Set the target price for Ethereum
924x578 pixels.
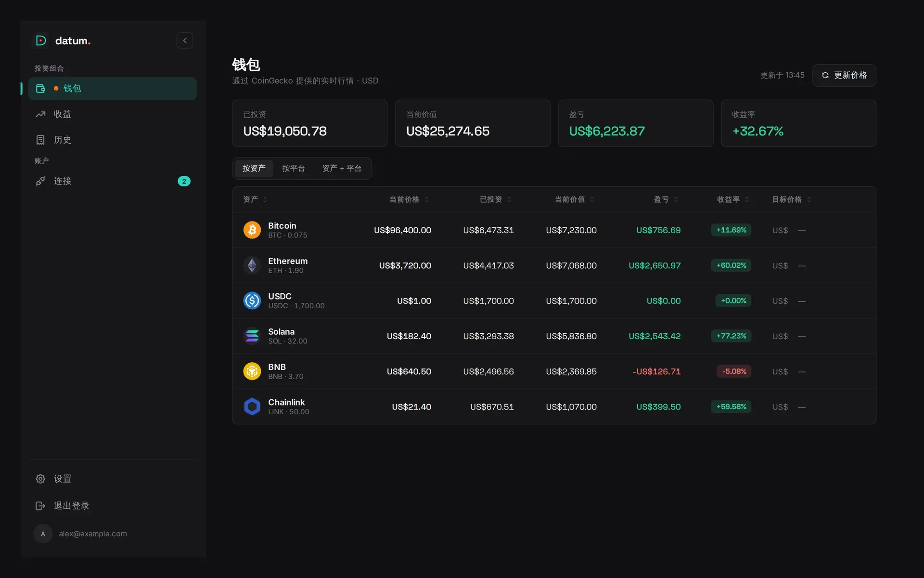(x=818, y=266)
